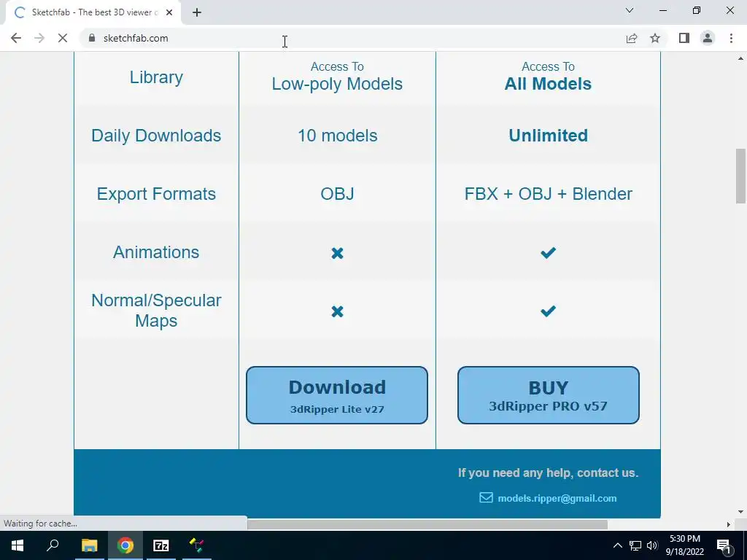Click models.ripper@gmail.com email link

tap(557, 498)
